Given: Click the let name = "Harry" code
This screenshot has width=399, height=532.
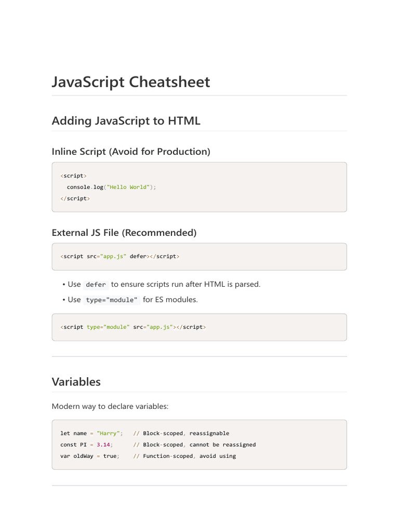Looking at the screenshot, I should click(91, 433).
